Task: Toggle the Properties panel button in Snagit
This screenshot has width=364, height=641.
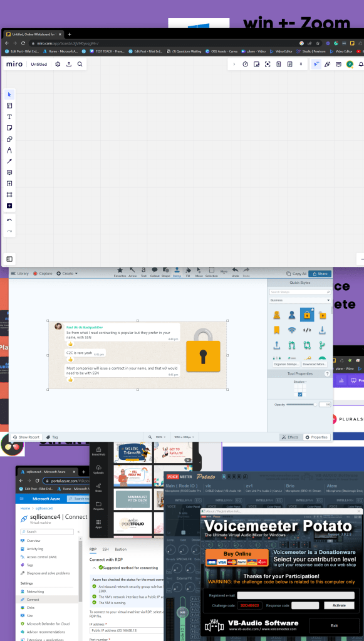Action: 316,437
